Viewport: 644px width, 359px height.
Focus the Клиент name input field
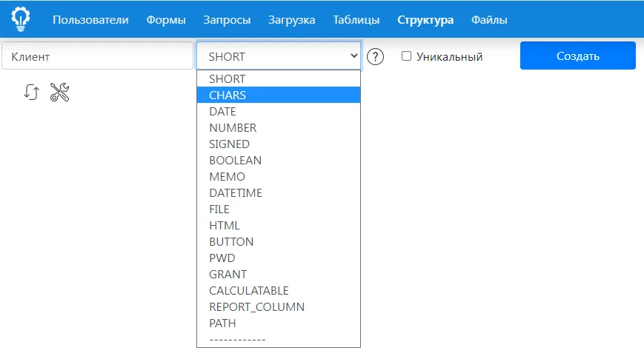97,56
